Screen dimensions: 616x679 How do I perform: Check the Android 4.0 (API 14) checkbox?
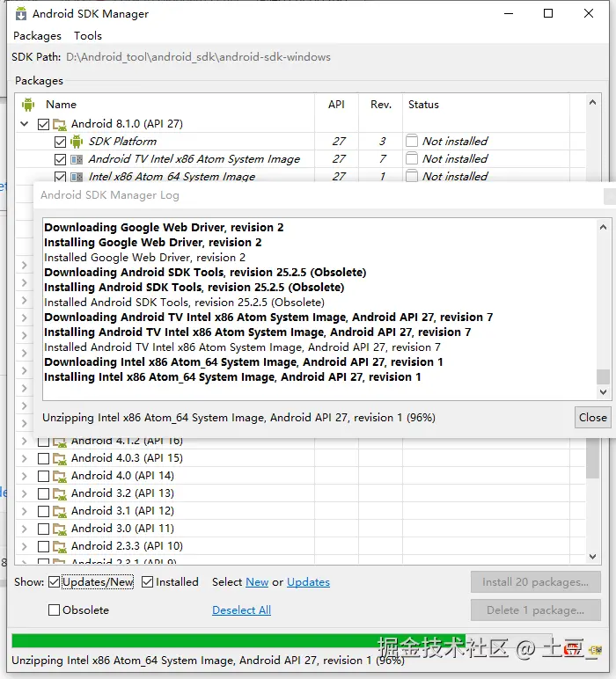[x=43, y=476]
